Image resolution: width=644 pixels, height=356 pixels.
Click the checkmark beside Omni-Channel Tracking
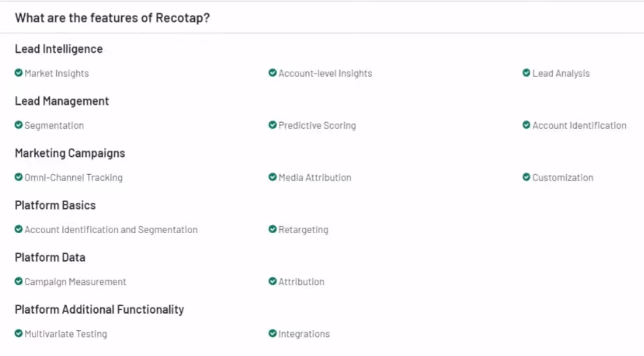[19, 178]
